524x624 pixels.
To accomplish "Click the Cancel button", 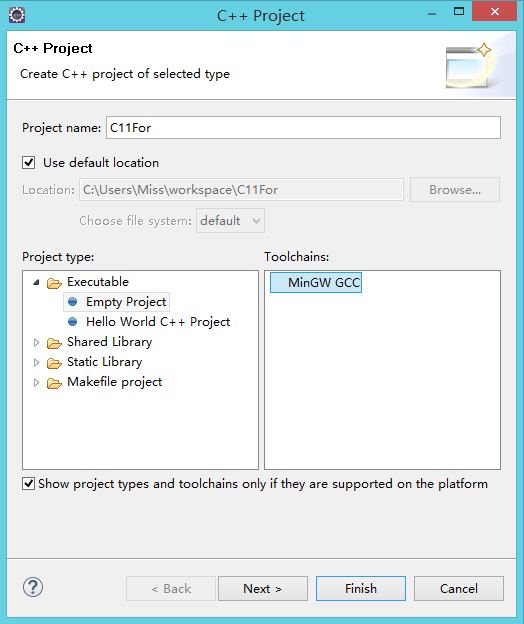I will tap(459, 588).
